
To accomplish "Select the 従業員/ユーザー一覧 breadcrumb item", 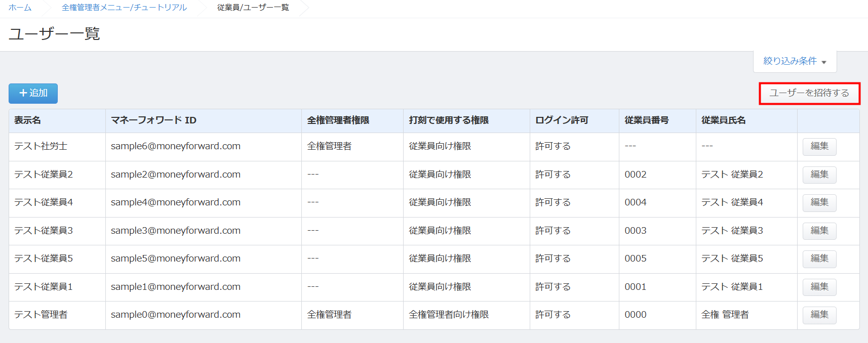I will 253,8.
